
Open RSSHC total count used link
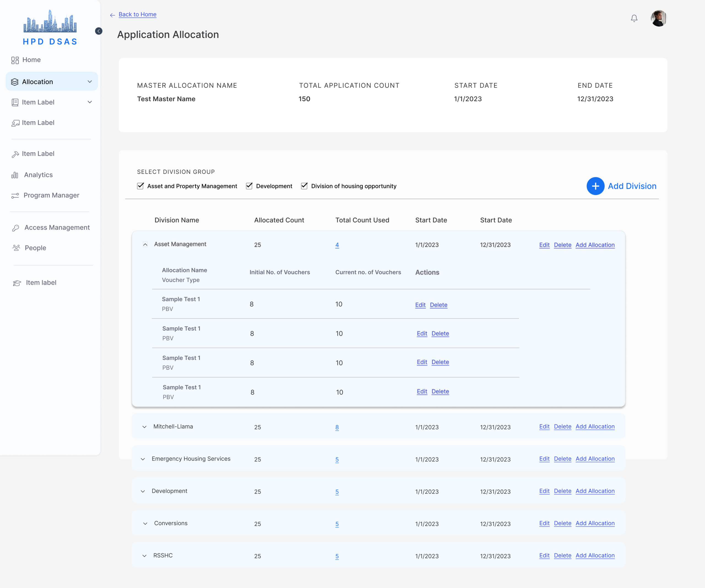337,556
